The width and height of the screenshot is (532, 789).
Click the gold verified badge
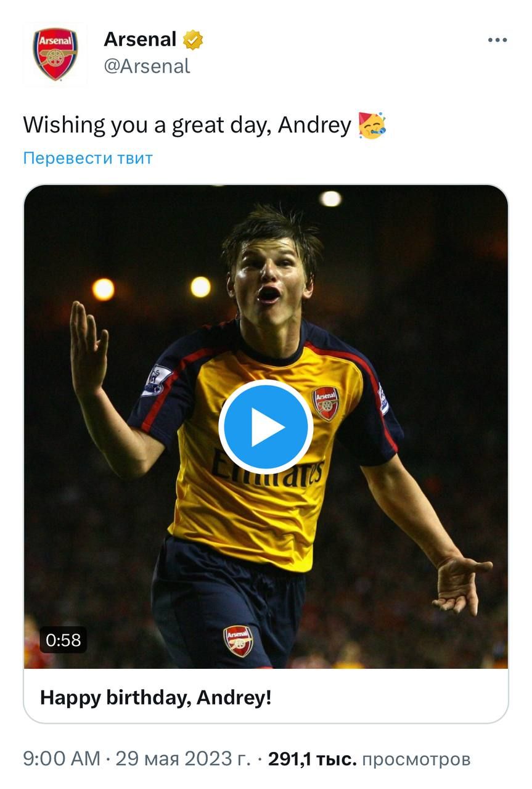pyautogui.click(x=193, y=40)
